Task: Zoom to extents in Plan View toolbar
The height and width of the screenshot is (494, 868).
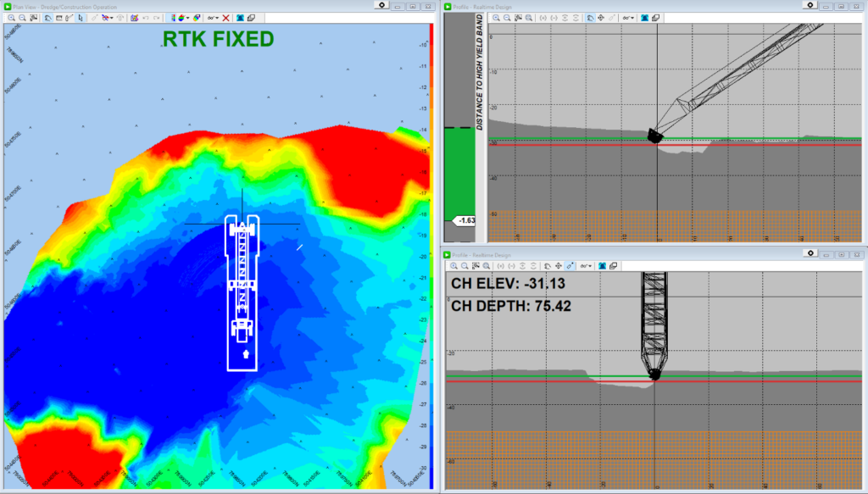Action: [33, 18]
